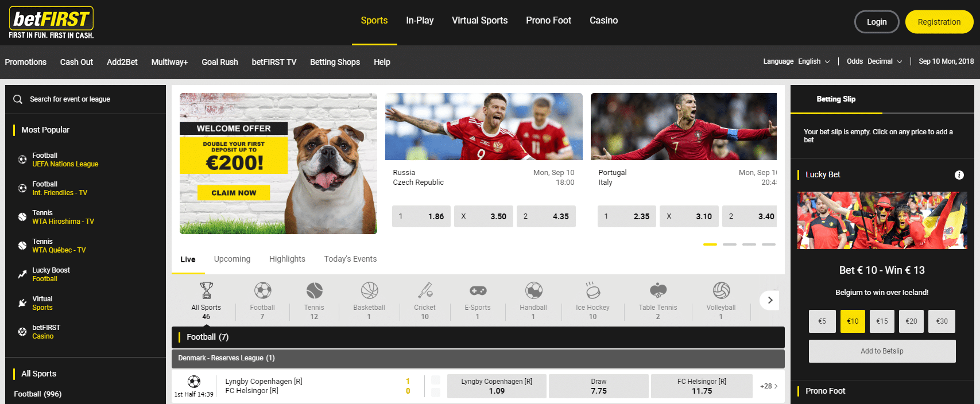
Task: Select the €5 stake amount
Action: (x=822, y=321)
